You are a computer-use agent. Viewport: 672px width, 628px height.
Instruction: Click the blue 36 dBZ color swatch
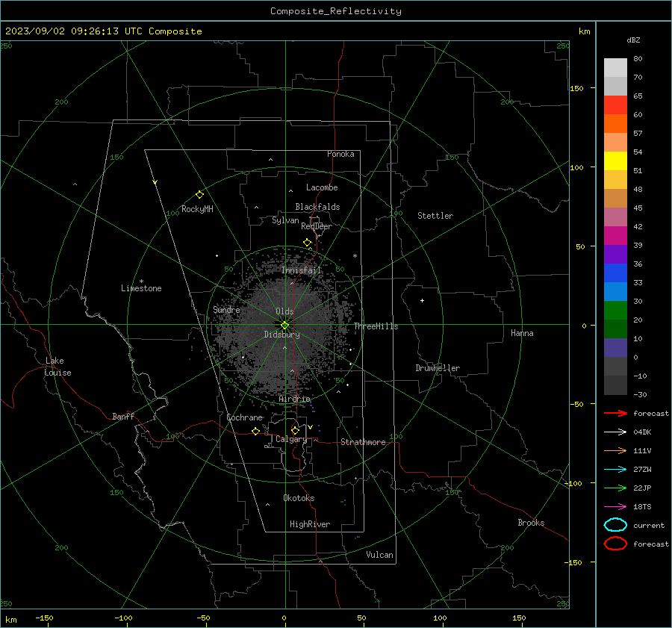click(615, 273)
